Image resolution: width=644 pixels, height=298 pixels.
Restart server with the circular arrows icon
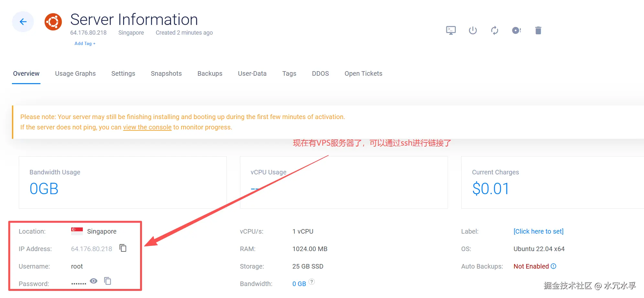495,30
